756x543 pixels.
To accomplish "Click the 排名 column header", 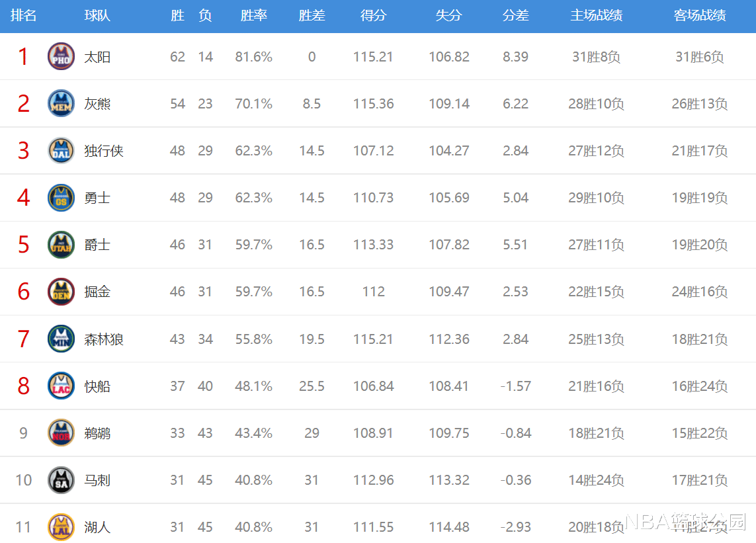I will (x=24, y=15).
